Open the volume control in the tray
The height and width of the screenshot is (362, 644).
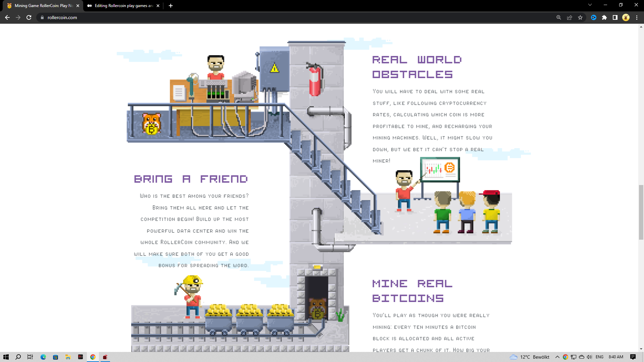coord(589,357)
